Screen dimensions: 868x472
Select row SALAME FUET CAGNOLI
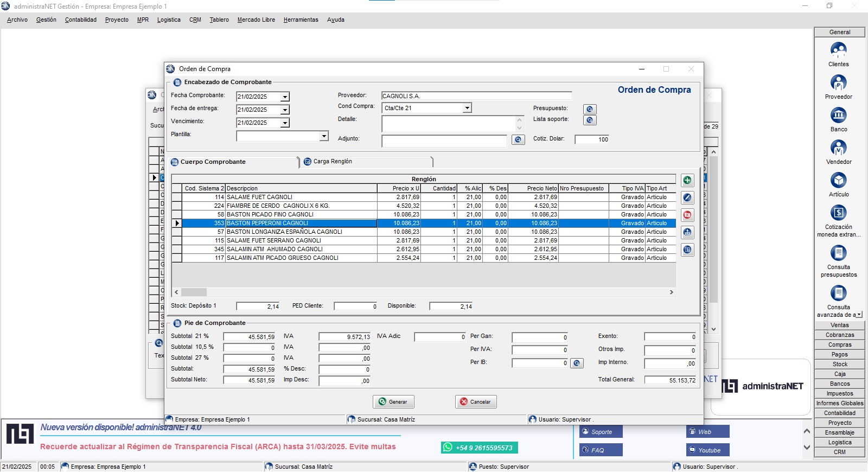pyautogui.click(x=424, y=197)
